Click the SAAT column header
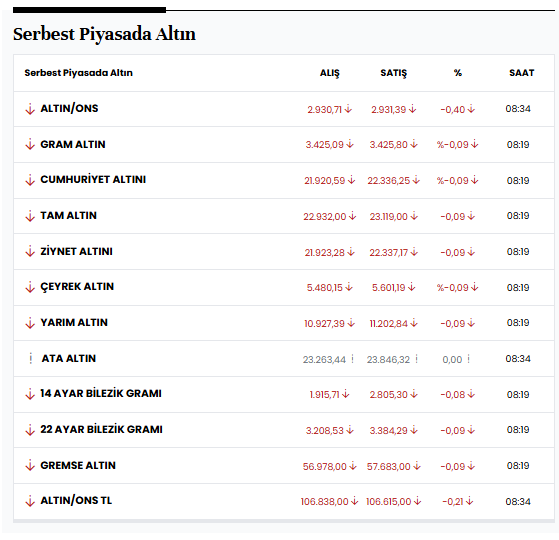Screen dimensions: 559x540 (x=522, y=73)
